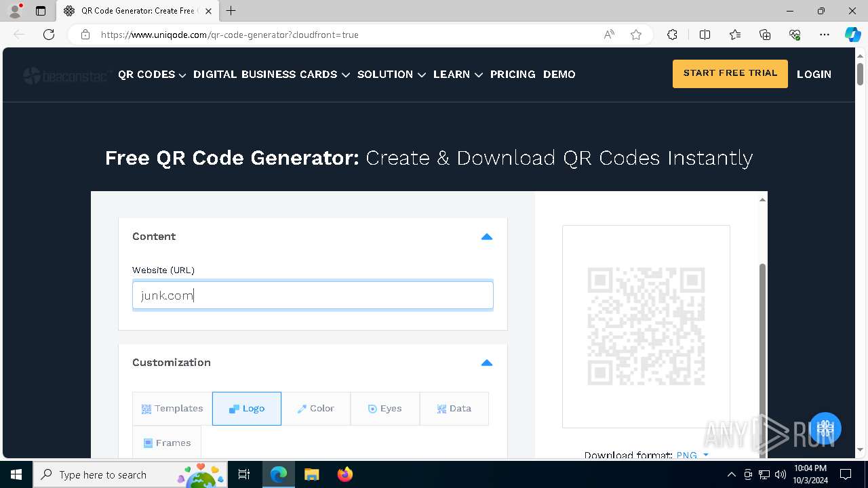This screenshot has height=488, width=868.
Task: Switch to the Frames tab
Action: point(167,443)
